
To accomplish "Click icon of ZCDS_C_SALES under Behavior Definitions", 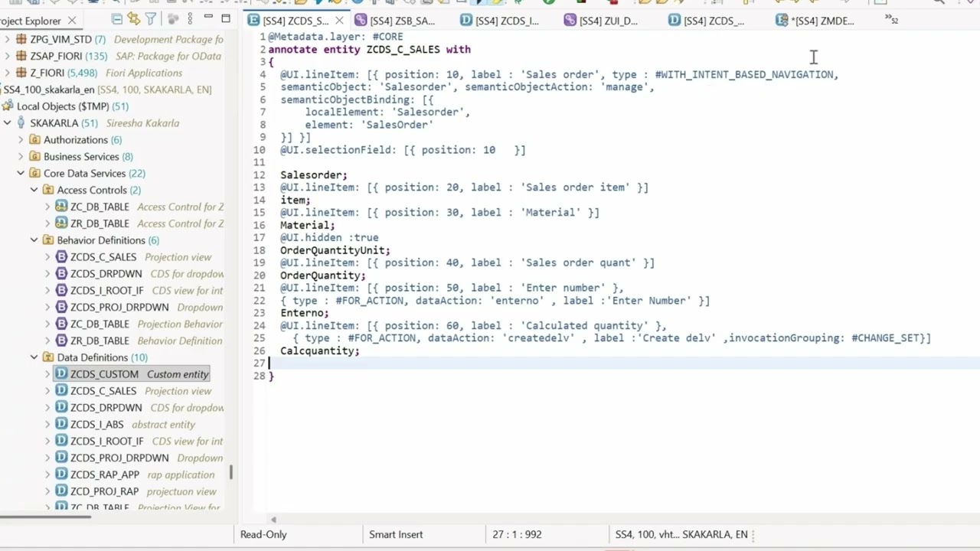I will point(61,257).
